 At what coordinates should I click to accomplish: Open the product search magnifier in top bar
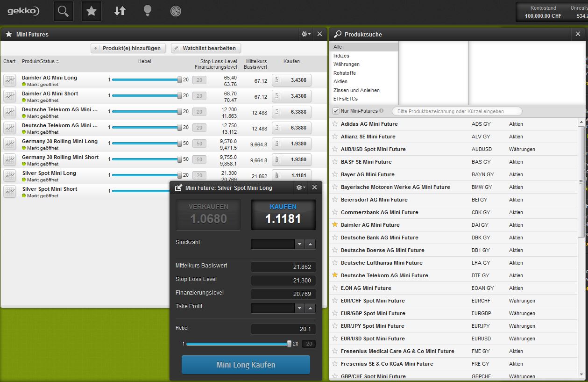(x=64, y=11)
